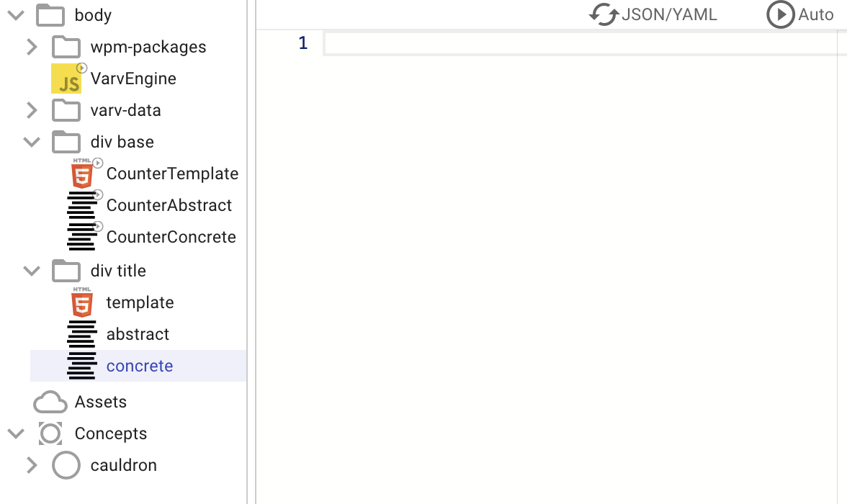847x504 pixels.
Task: Click into editor line 1 text area
Action: pos(576,44)
